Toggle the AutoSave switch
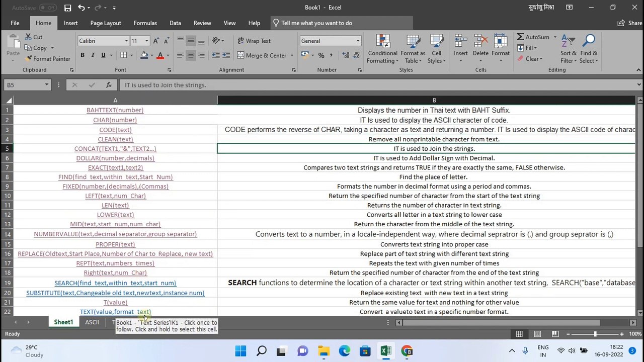This screenshot has height=362, width=644. point(48,8)
